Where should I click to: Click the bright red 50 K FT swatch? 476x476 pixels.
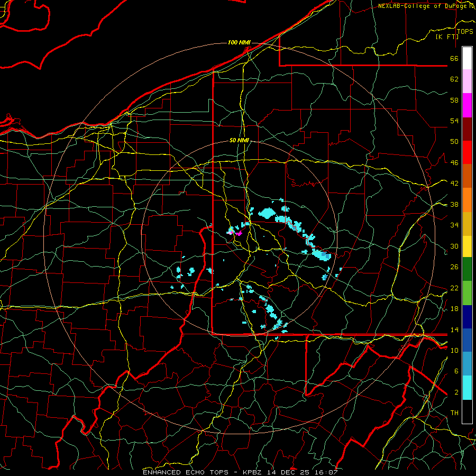coord(467,152)
